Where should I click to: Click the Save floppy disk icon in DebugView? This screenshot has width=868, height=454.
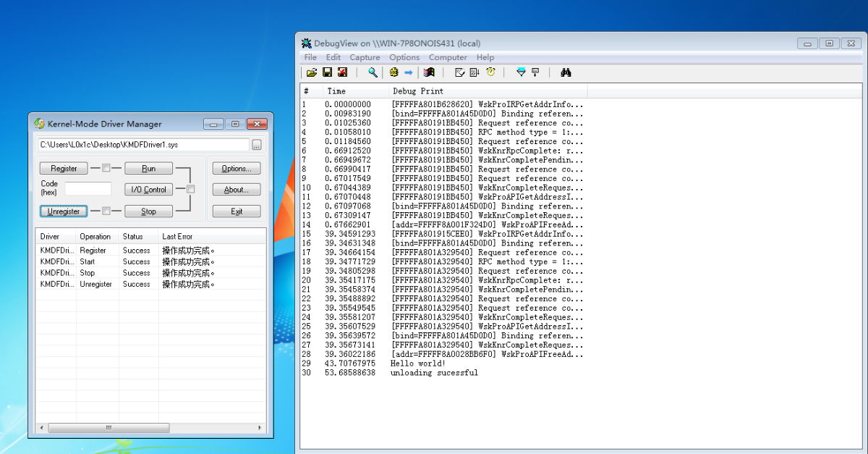tap(327, 72)
